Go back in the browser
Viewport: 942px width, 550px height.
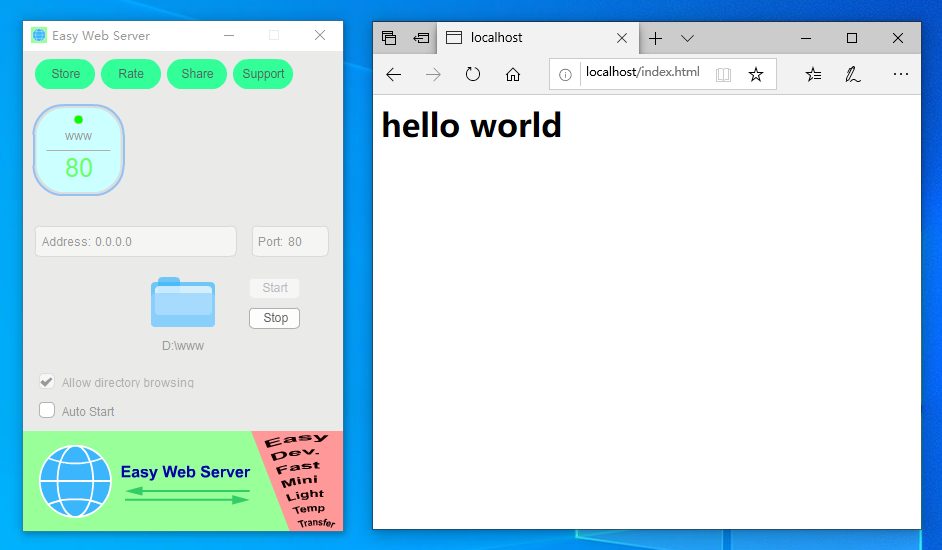click(394, 75)
